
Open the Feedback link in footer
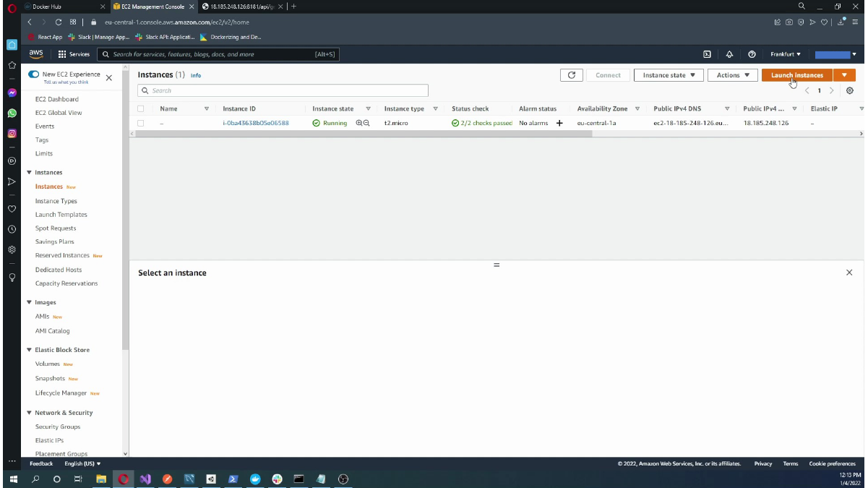(x=41, y=463)
